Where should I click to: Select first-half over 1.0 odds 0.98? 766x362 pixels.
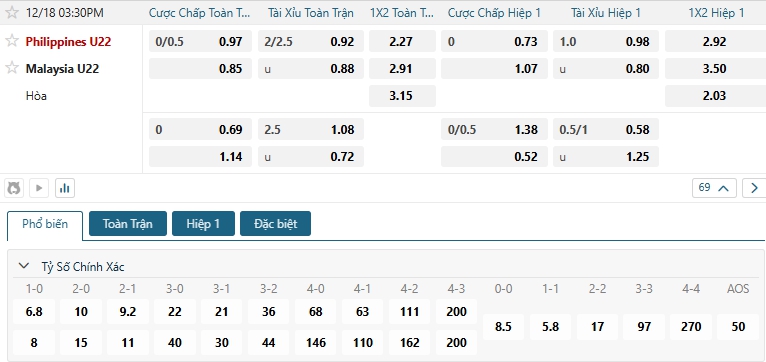click(x=606, y=42)
